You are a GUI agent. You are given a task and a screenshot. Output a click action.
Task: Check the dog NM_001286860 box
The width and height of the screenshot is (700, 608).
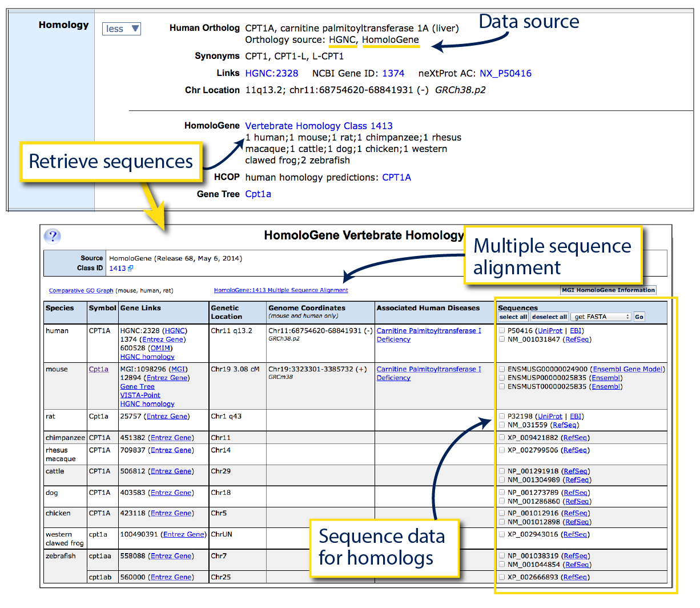click(502, 501)
